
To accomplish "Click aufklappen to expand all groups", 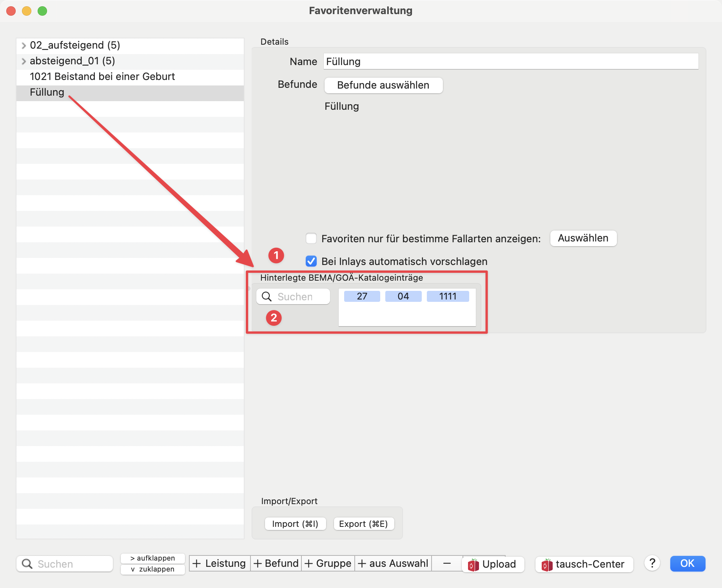I will click(152, 558).
